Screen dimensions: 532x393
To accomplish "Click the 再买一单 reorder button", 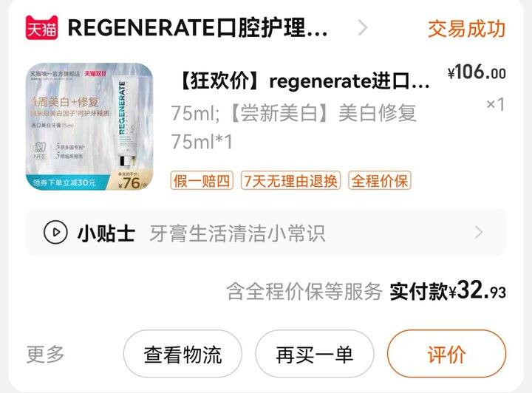I will click(315, 354).
